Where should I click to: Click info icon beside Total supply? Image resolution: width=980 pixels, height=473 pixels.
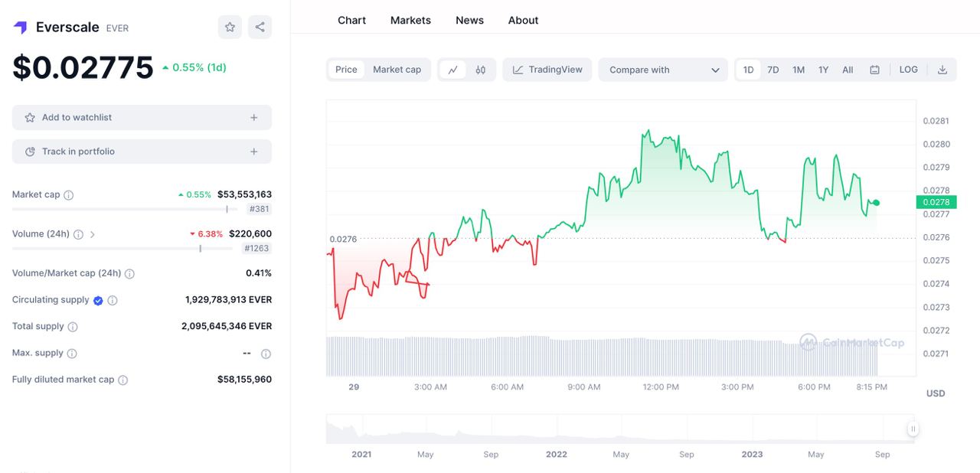73,327
